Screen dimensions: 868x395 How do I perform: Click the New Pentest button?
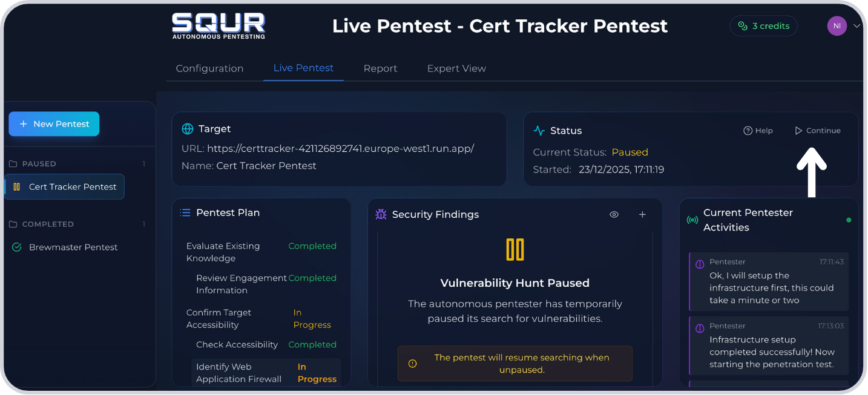(x=54, y=124)
